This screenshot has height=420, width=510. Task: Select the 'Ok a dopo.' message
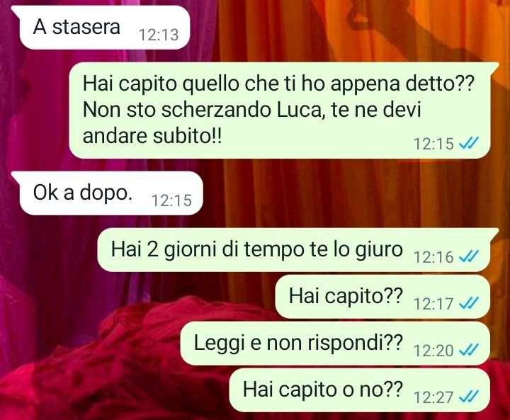coord(108,193)
